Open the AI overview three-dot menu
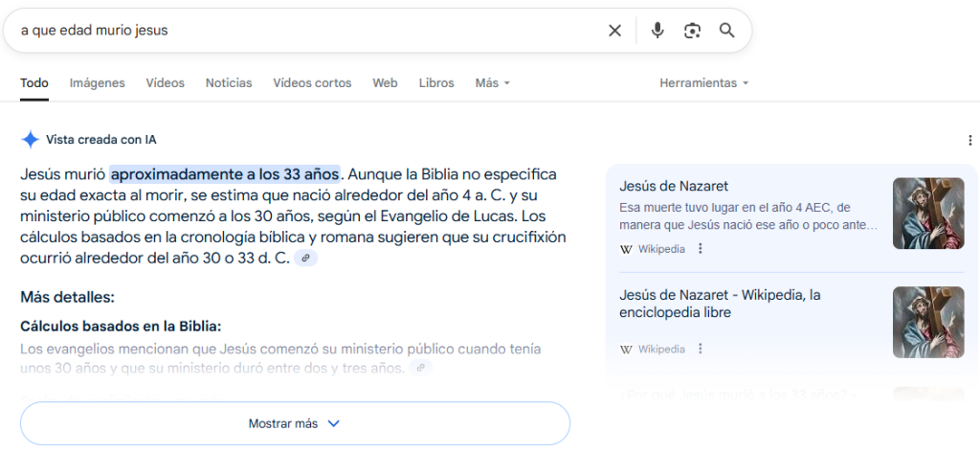Viewport: 980px width, 453px height. [x=969, y=141]
